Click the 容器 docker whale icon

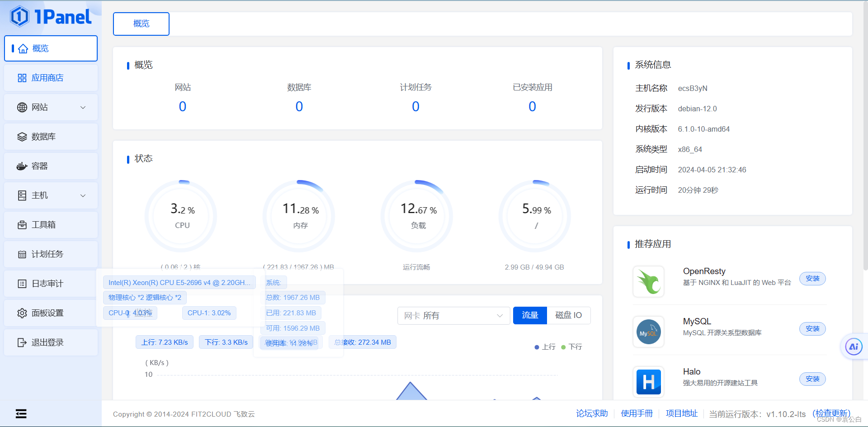pyautogui.click(x=22, y=166)
